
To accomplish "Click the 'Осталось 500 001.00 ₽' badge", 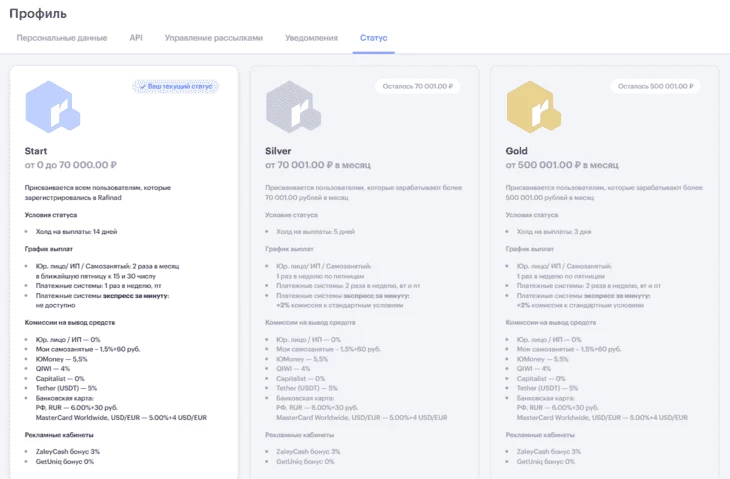I will click(656, 86).
